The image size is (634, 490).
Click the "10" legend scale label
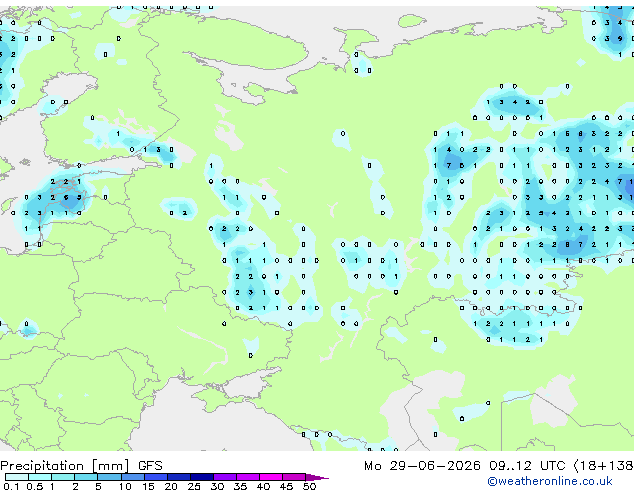[125, 486]
